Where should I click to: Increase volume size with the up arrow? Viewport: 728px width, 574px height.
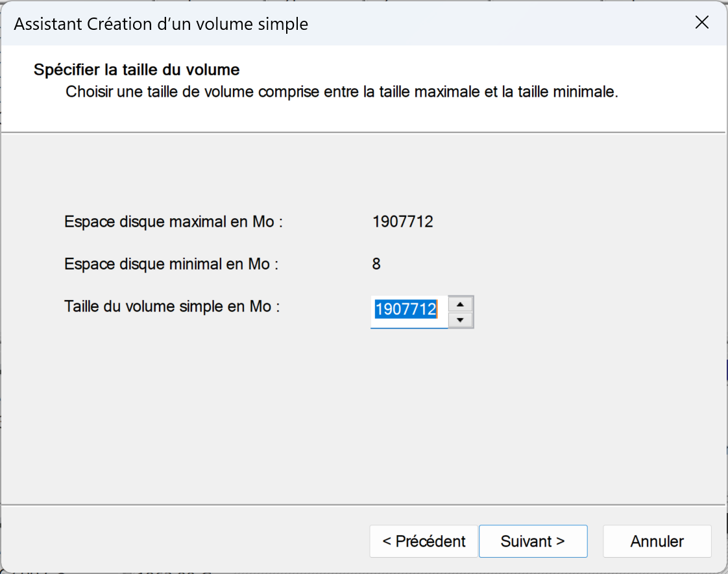coord(460,304)
